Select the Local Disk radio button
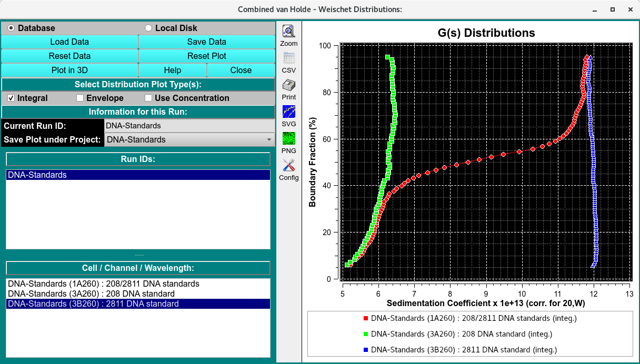640x364 pixels. click(x=148, y=28)
